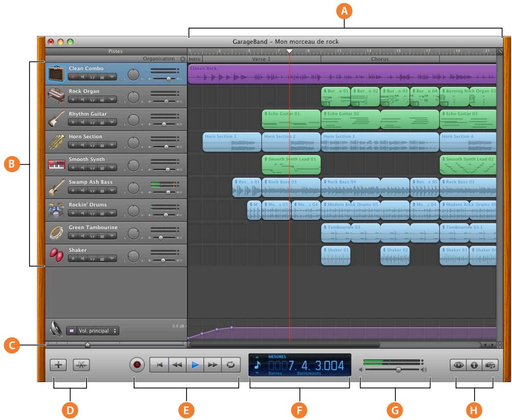Select the Classic Rock purple region
Screen dimensions: 512x420
342,74
